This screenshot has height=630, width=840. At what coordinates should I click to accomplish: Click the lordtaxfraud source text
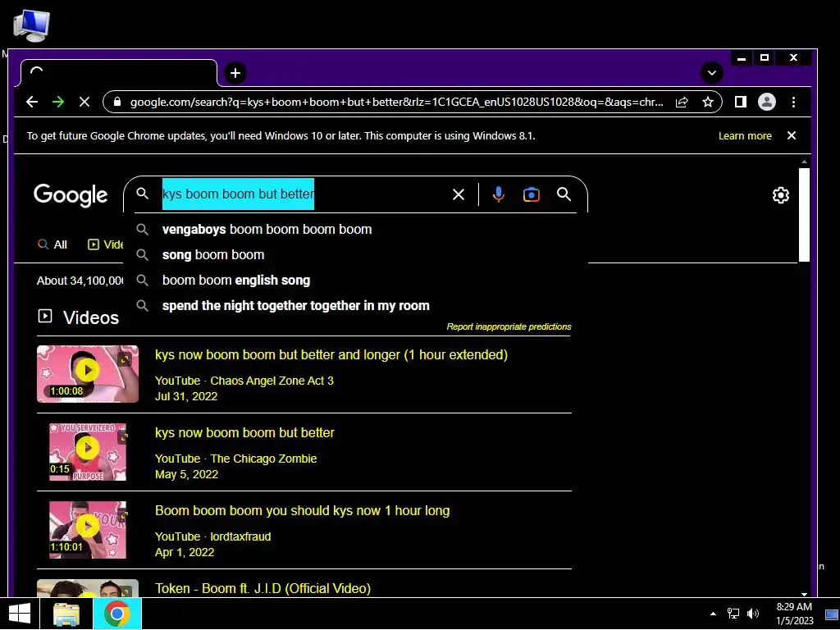(240, 536)
